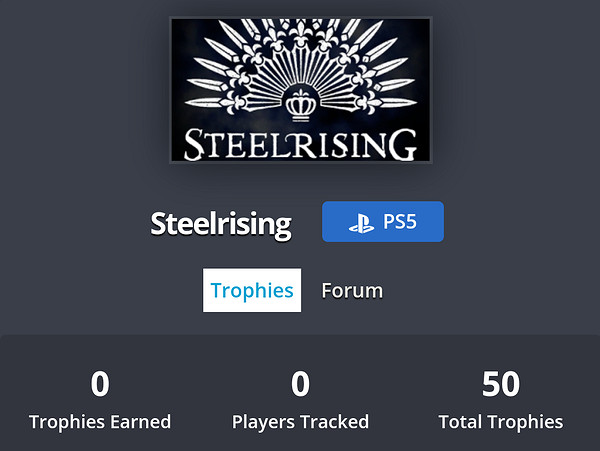Click the crown emblem in the banner
This screenshot has width=600, height=451.
click(x=301, y=103)
